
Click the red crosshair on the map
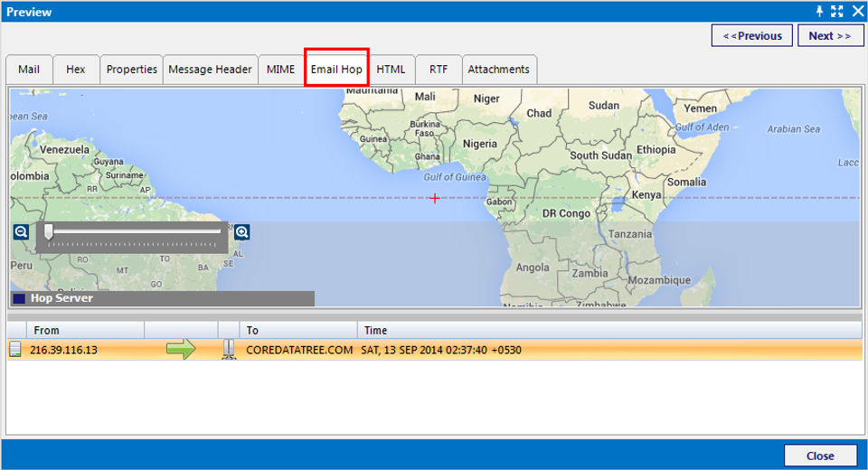click(x=435, y=198)
